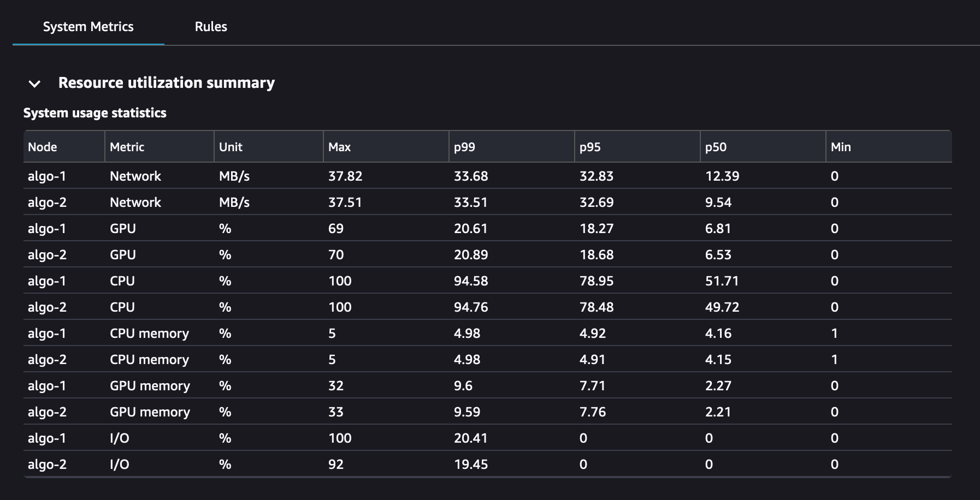Select the System Metrics tab

click(x=88, y=26)
